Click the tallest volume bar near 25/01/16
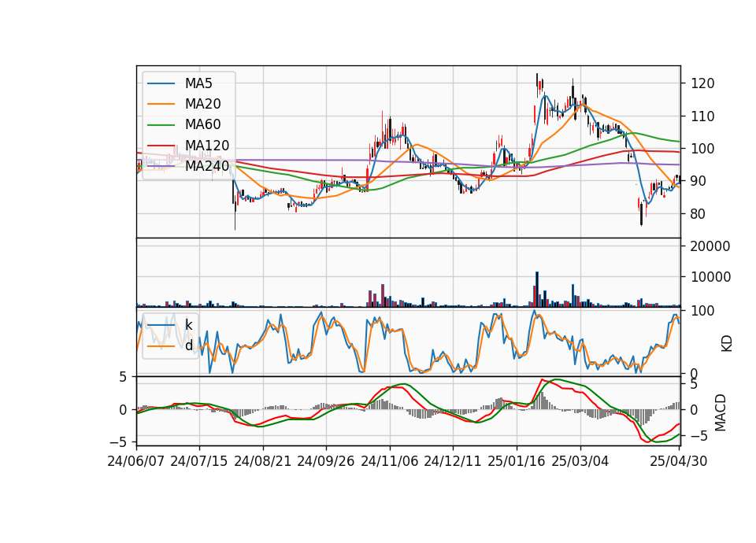The image size is (756, 543). 537,290
